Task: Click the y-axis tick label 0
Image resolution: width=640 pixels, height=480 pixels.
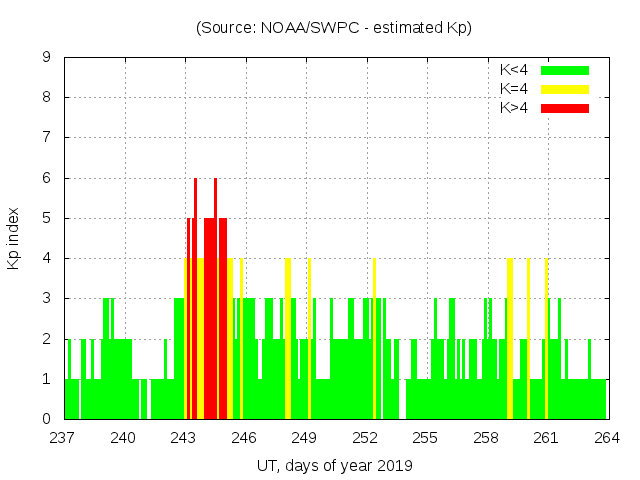Action: tap(47, 419)
